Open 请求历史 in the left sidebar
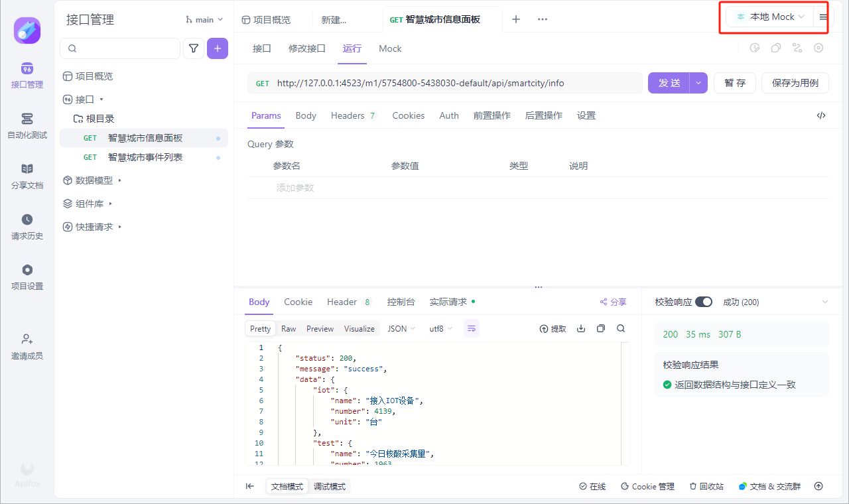 [27, 227]
